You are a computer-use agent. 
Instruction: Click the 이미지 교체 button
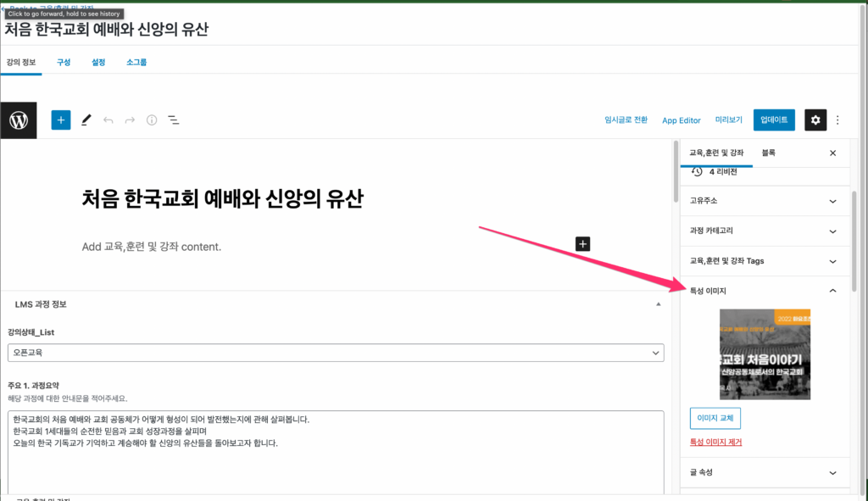[715, 418]
